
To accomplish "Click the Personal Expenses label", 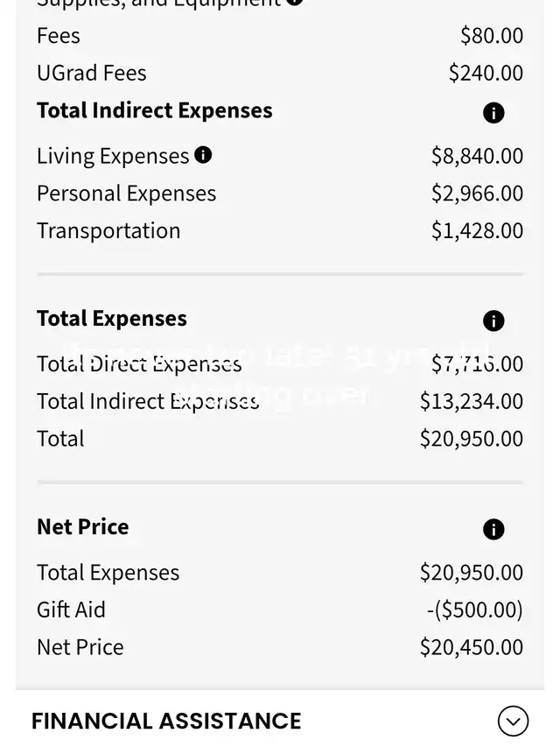I will pos(126,194).
